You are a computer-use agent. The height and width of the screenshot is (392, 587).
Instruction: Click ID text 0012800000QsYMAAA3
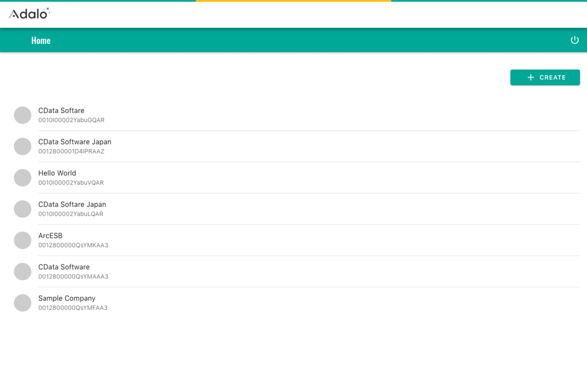(73, 277)
